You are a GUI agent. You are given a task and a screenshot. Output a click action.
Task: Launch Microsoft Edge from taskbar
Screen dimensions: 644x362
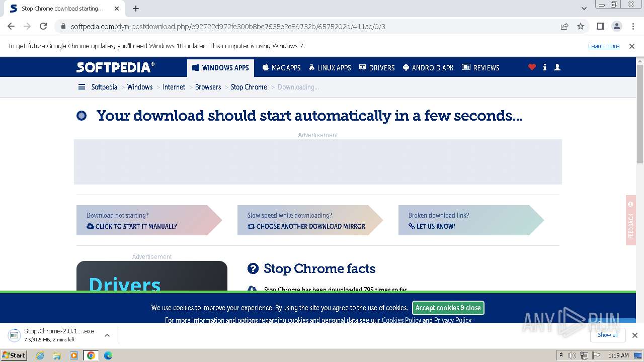coord(108,355)
